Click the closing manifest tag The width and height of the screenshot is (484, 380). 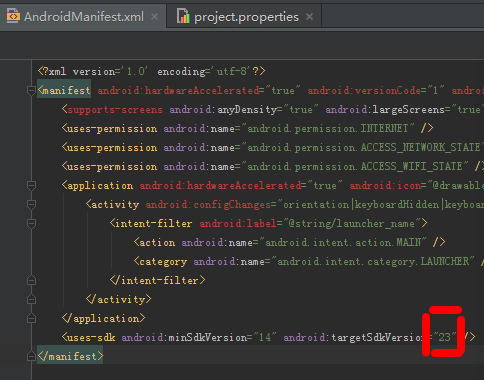(70, 356)
